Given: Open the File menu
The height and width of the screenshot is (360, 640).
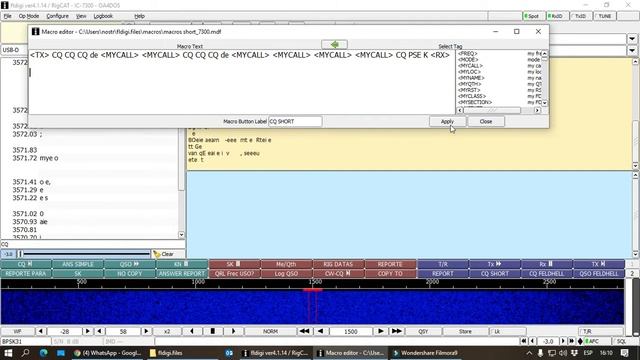Looking at the screenshot, I should pyautogui.click(x=8, y=16).
